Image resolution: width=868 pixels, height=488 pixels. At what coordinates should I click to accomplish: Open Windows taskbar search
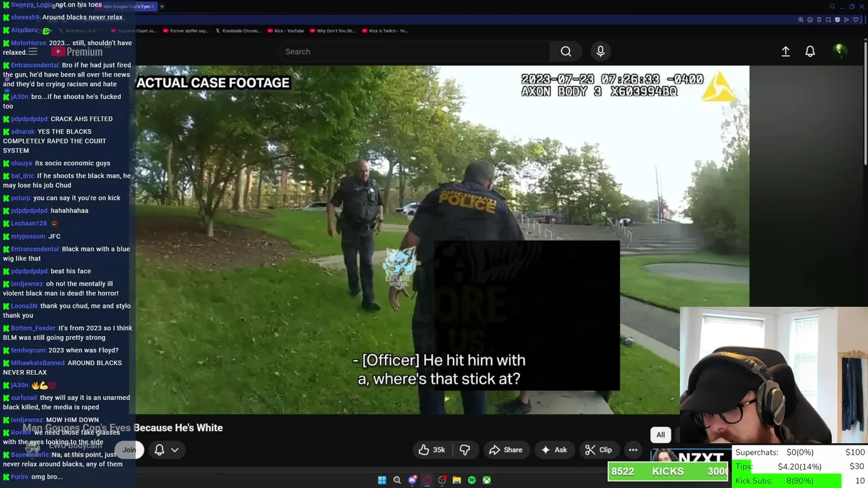(x=397, y=480)
